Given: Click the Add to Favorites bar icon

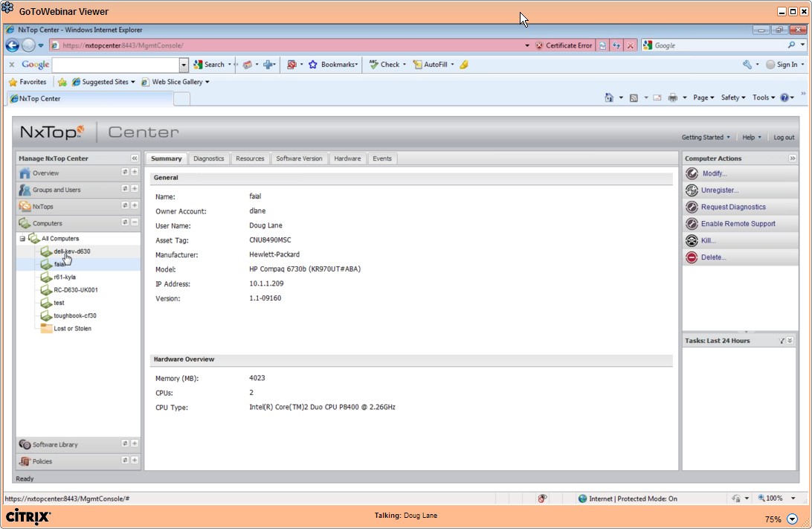Looking at the screenshot, I should point(62,82).
